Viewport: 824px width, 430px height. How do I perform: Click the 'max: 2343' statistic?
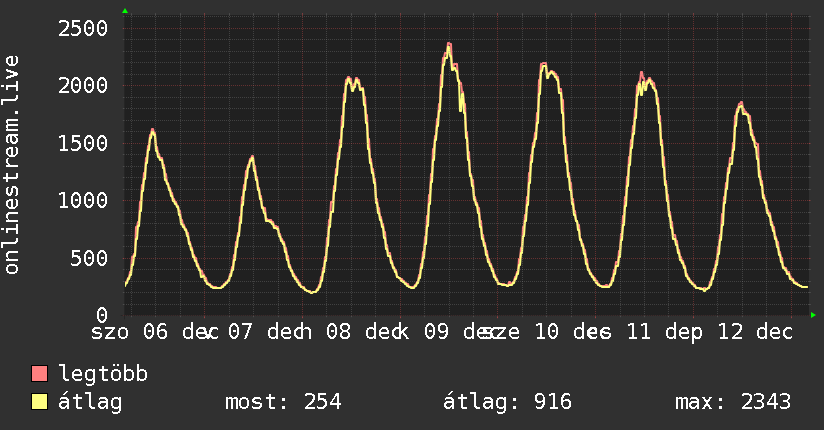coord(734,402)
